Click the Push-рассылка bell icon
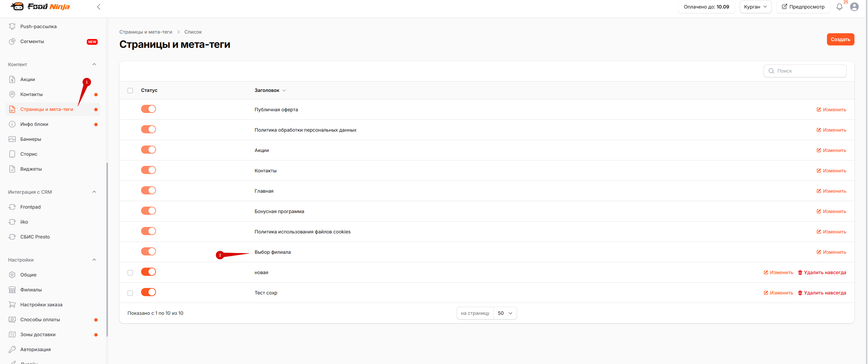 point(12,26)
